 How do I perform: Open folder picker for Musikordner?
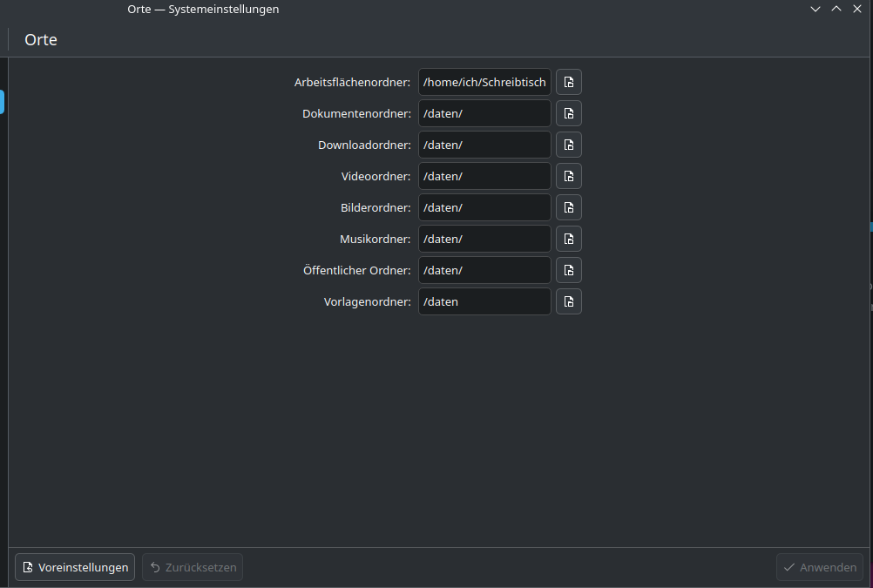(568, 239)
